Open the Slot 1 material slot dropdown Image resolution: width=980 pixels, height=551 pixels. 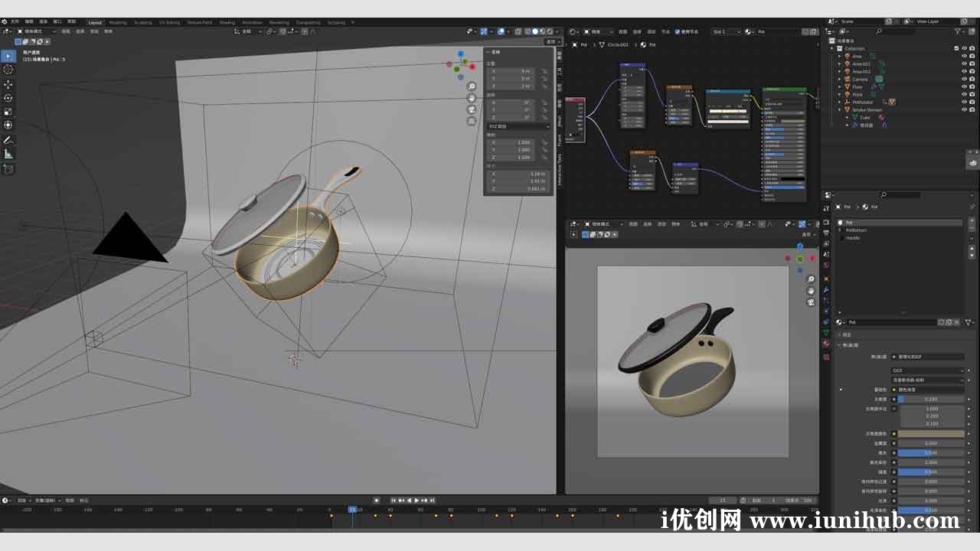pos(725,31)
